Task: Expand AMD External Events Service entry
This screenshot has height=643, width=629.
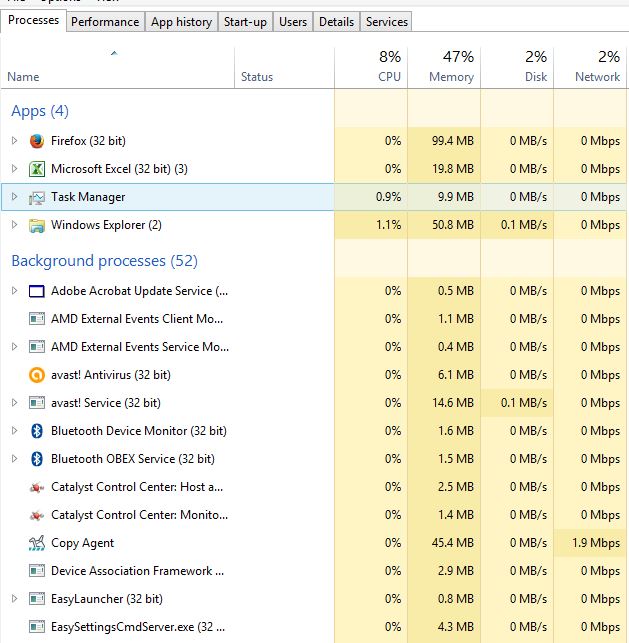Action: click(x=14, y=347)
